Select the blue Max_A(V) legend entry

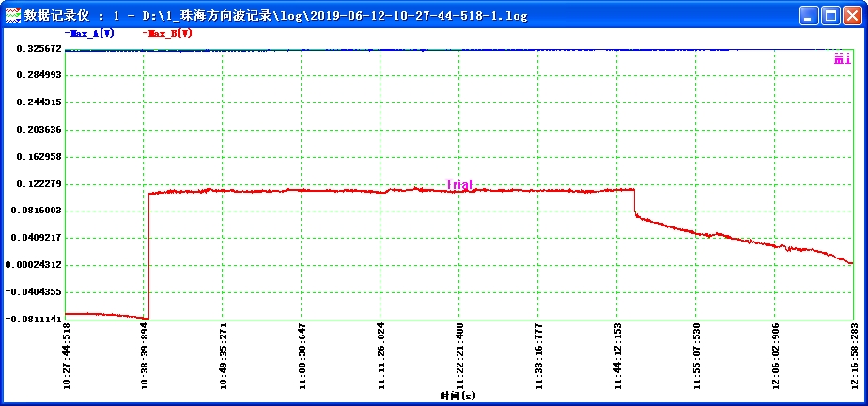point(93,33)
